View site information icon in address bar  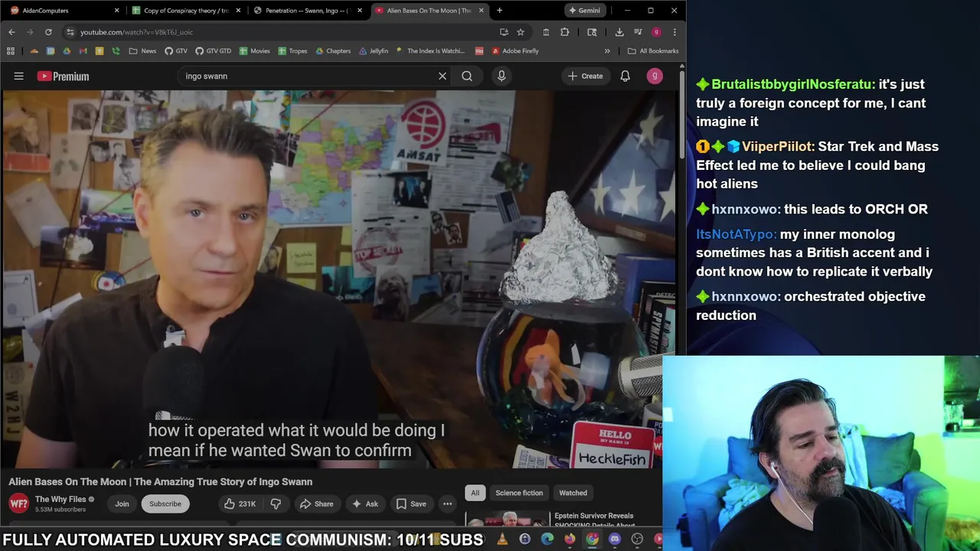coord(70,32)
